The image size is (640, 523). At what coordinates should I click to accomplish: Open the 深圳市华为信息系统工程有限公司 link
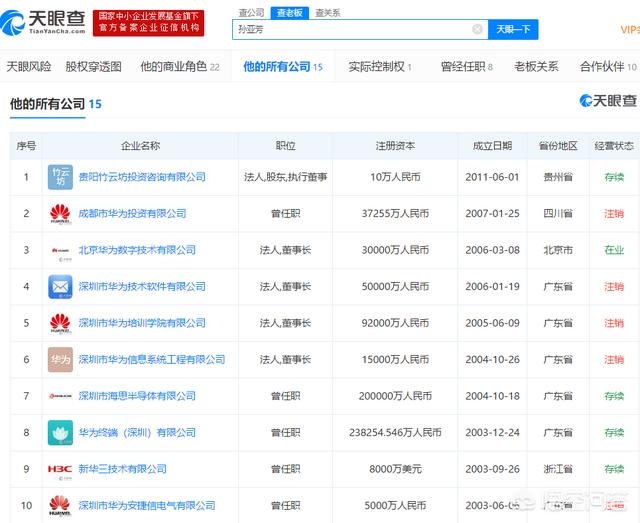(x=152, y=359)
